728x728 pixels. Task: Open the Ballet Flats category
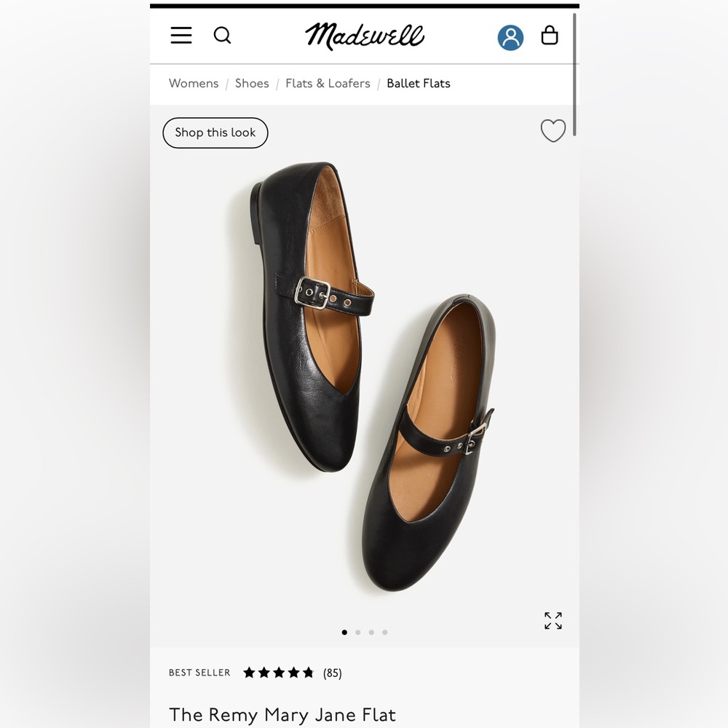(419, 83)
